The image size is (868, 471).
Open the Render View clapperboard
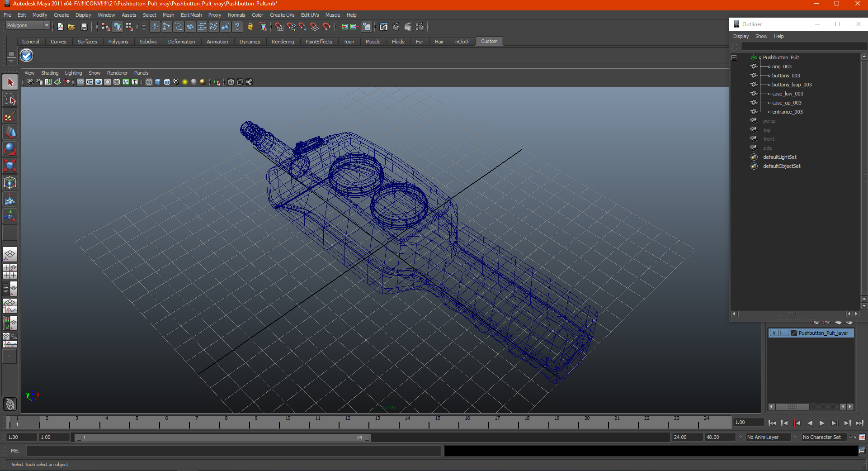click(383, 27)
